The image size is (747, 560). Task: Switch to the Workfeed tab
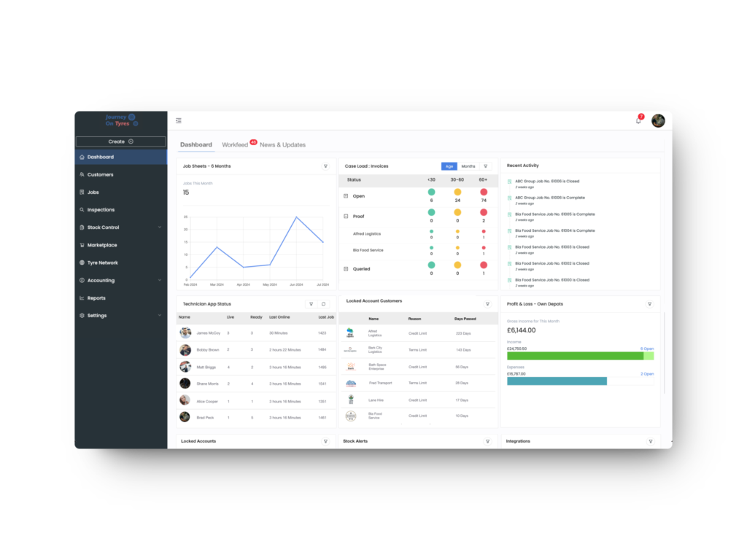[236, 144]
